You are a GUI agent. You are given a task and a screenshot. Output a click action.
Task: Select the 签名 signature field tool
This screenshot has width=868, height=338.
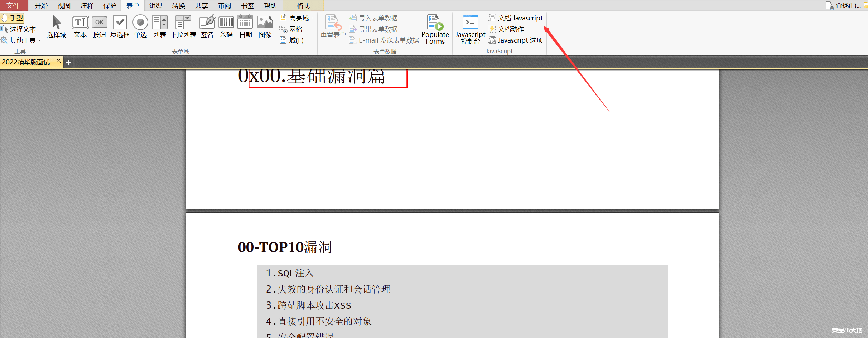coord(207,25)
